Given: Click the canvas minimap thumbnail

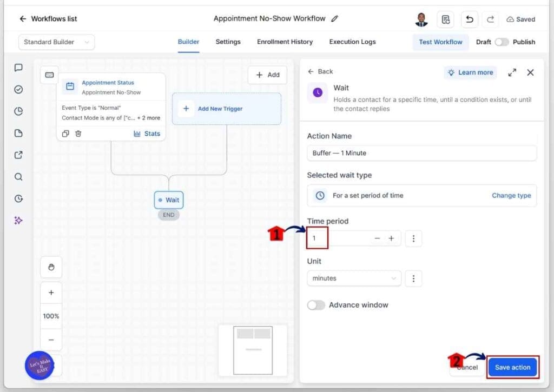Looking at the screenshot, I should click(253, 350).
